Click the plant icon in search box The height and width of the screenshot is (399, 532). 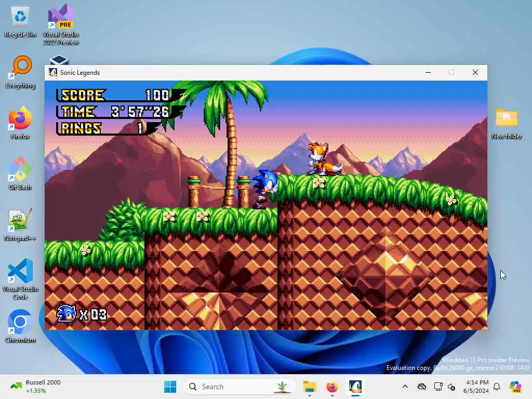click(x=282, y=387)
